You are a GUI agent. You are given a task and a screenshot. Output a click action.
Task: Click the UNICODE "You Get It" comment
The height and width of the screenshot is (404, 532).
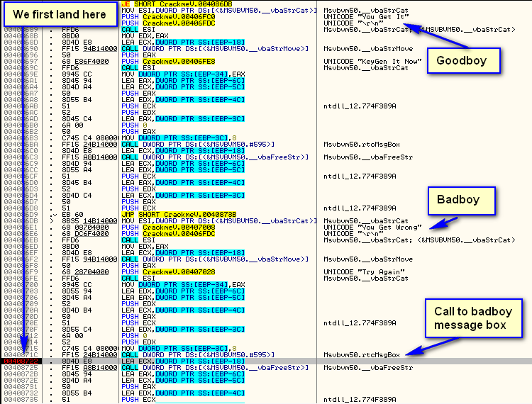pos(366,17)
